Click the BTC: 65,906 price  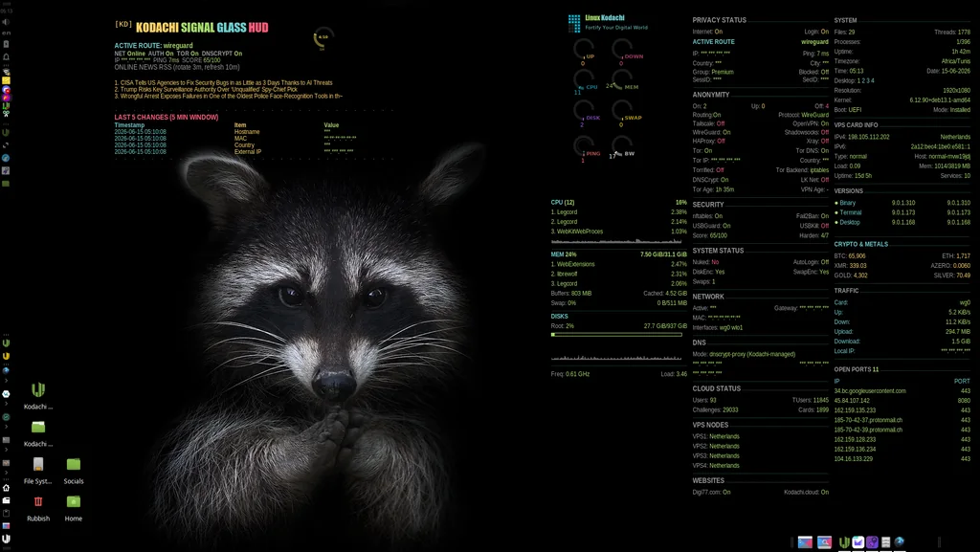850,256
